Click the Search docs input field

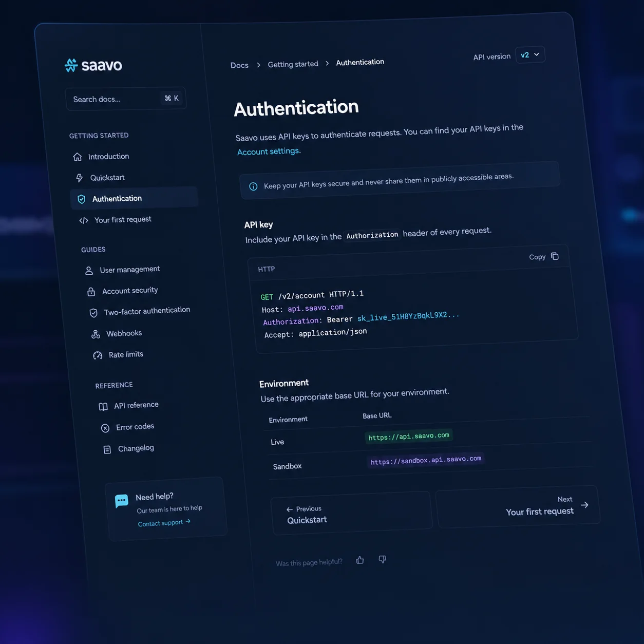(126, 99)
